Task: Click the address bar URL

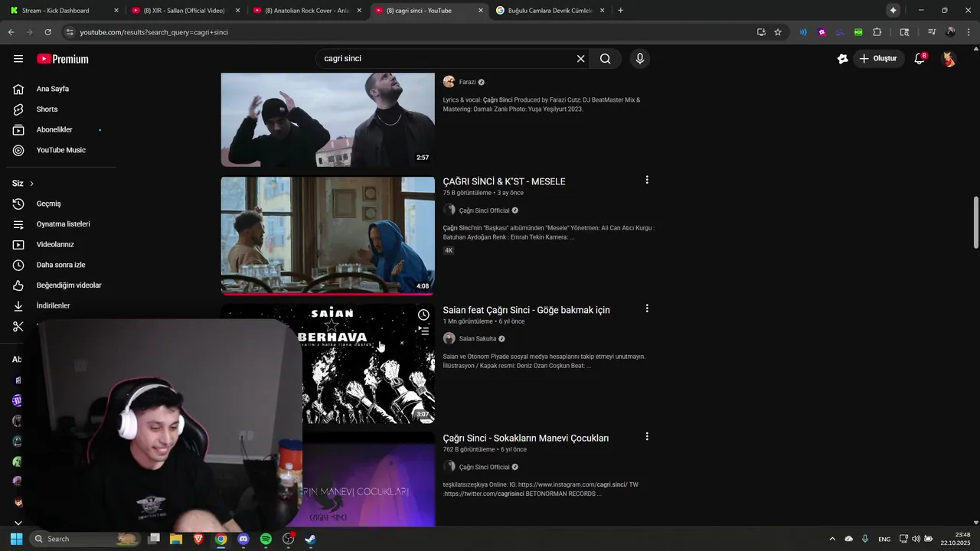Action: tap(154, 32)
